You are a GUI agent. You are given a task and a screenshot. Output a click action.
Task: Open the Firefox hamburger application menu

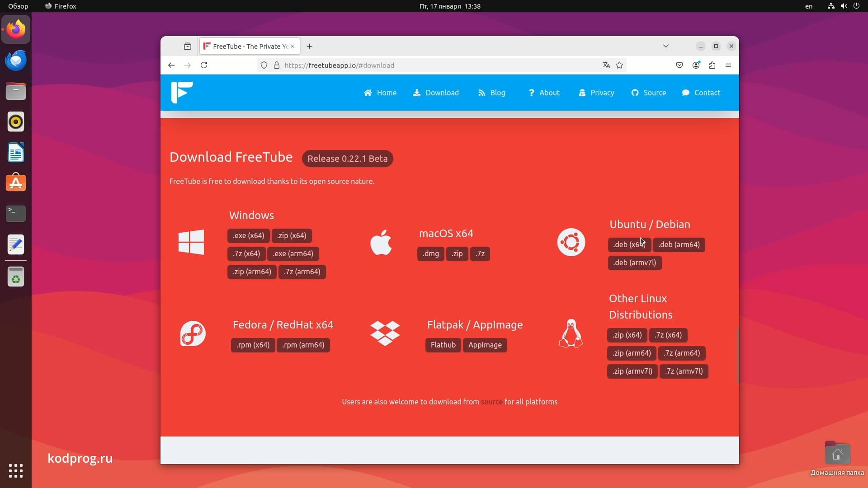click(x=728, y=65)
